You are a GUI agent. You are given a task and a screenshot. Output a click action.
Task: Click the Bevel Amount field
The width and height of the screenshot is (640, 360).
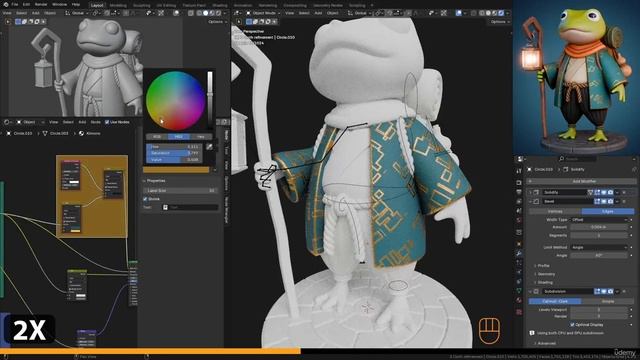pos(598,227)
